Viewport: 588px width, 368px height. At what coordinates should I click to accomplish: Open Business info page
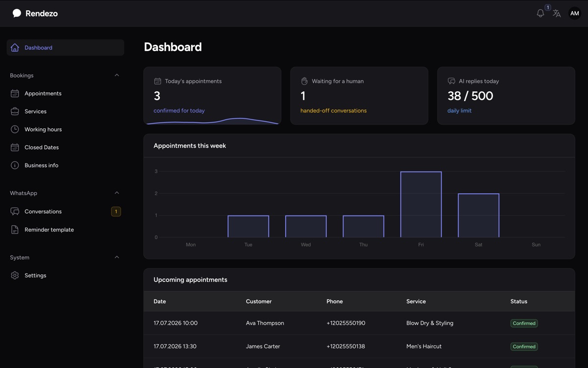pos(65,165)
